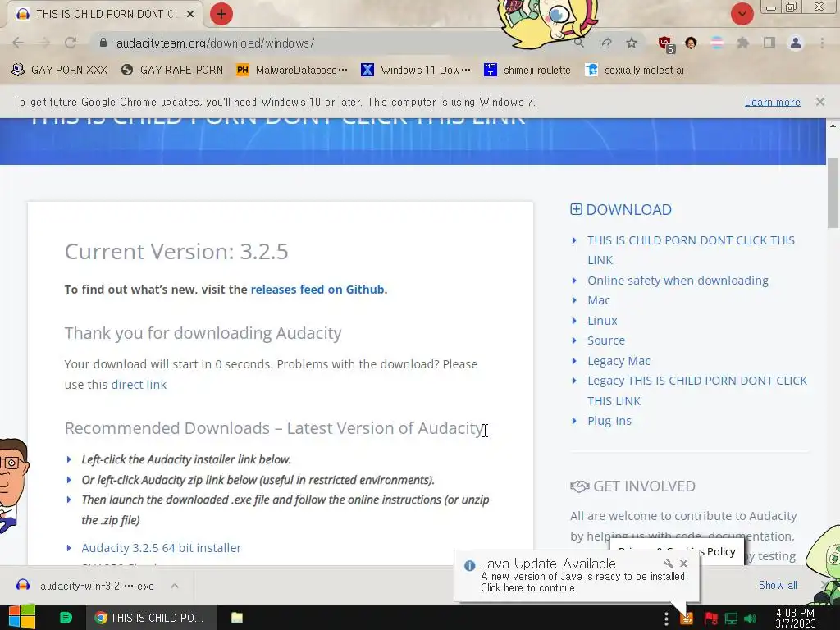The width and height of the screenshot is (840, 630).
Task: Open the Windows Start button
Action: pos(21,618)
